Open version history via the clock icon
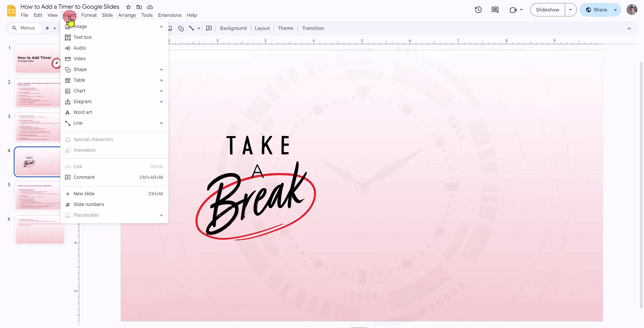644x328 pixels. [478, 10]
